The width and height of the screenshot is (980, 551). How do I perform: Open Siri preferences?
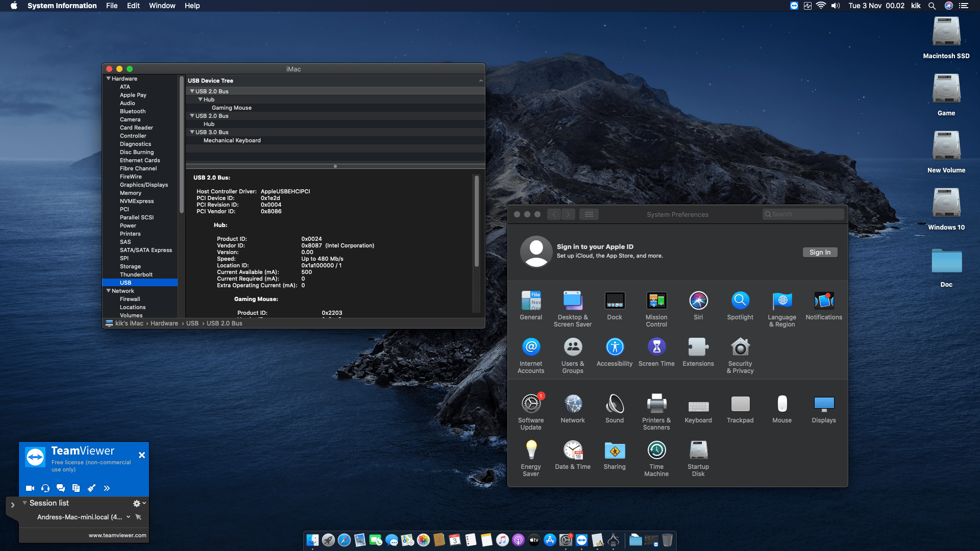click(698, 300)
